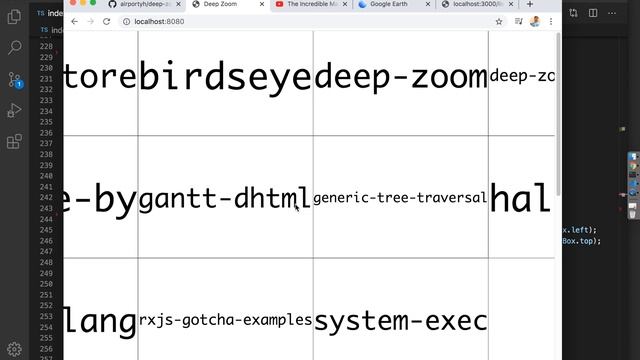Image resolution: width=640 pixels, height=360 pixels.
Task: Switch to The Incredible Machine YouTube tab
Action: pos(312,4)
